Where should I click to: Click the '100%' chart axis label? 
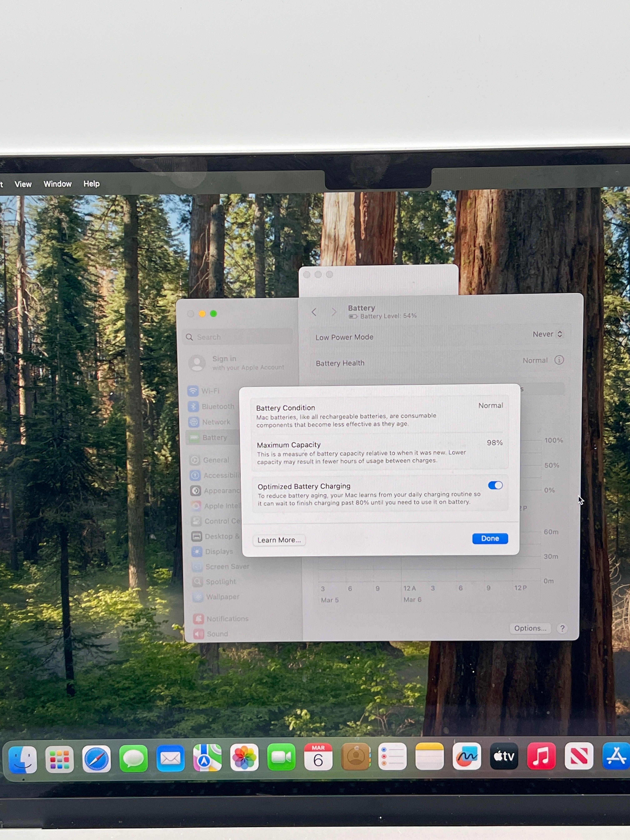pyautogui.click(x=554, y=440)
